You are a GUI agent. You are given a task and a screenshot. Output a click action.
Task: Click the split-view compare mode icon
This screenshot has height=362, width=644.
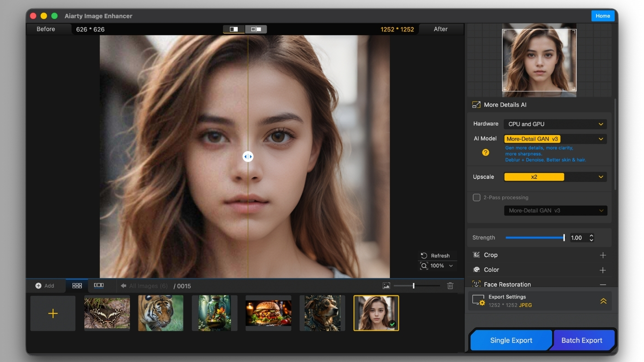(x=234, y=29)
